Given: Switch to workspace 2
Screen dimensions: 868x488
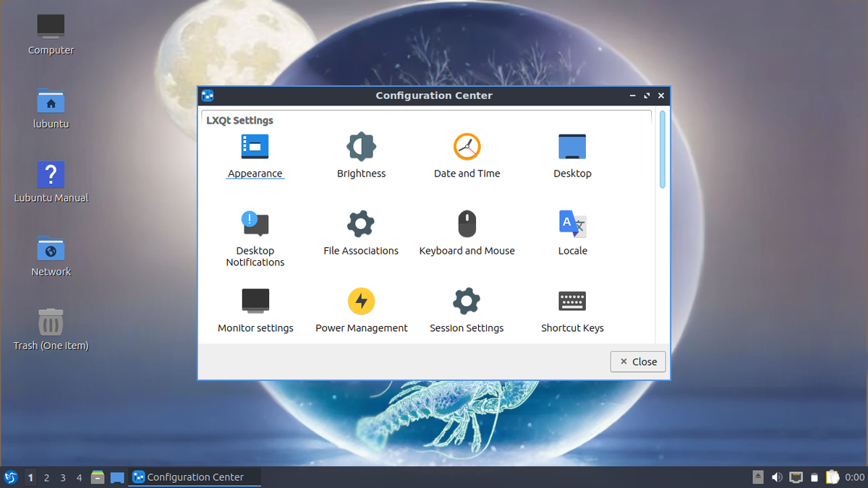Looking at the screenshot, I should (46, 477).
